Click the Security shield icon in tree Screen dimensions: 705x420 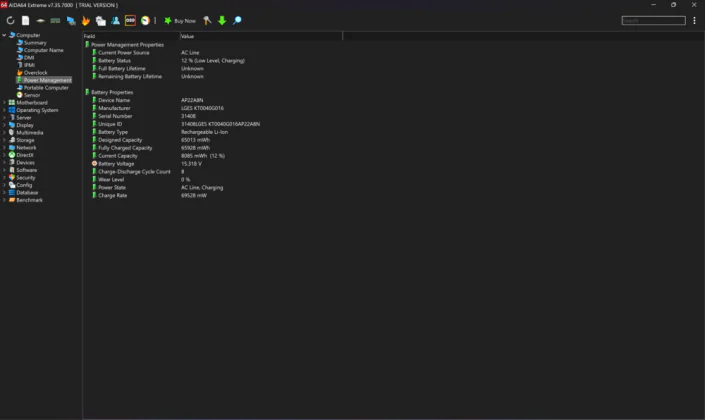tap(12, 178)
